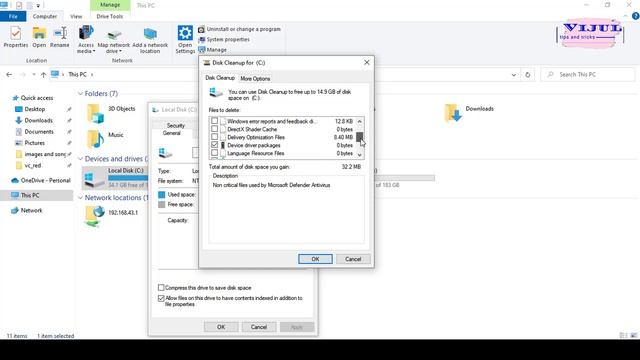Open OneDrive - Personal in sidebar
The image size is (640, 360).
45,180
